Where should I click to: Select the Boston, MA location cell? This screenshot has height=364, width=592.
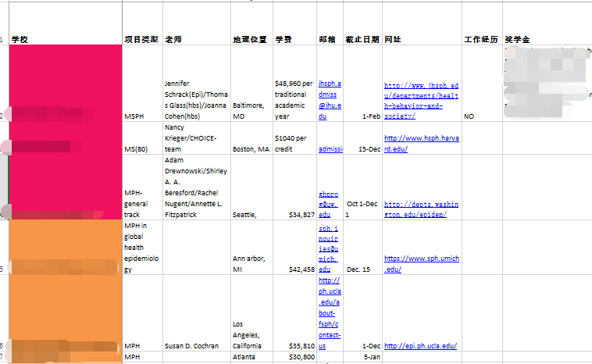click(x=251, y=137)
